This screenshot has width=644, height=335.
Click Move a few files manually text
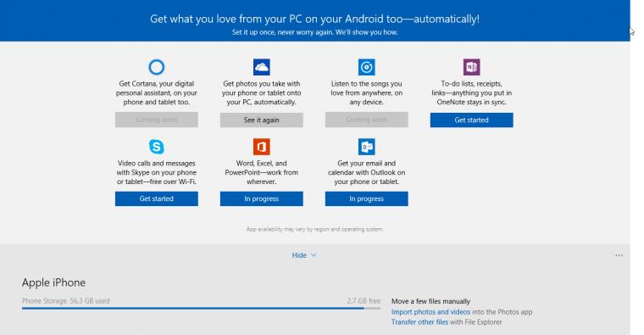[x=430, y=301]
